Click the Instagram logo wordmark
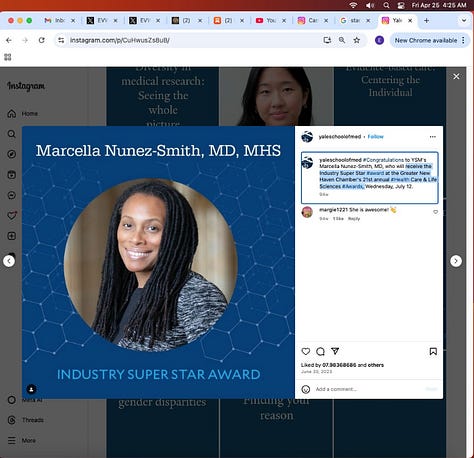 26,86
